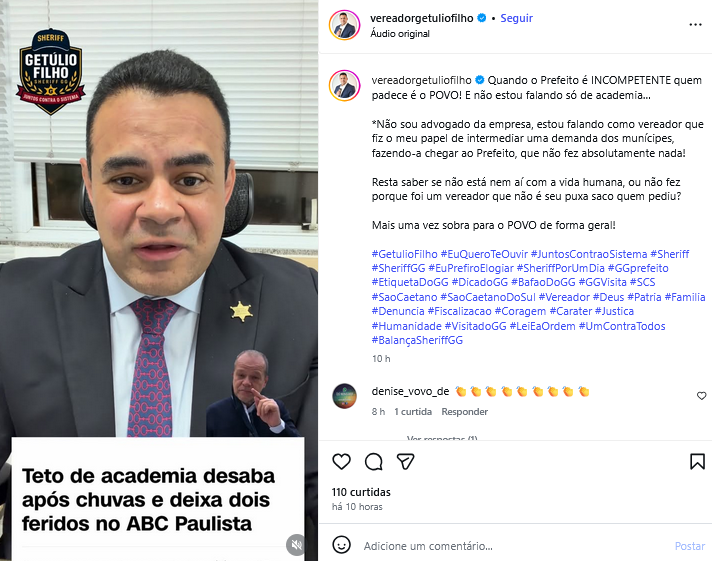Unmute the video using the speaker icon
The height and width of the screenshot is (561, 712).
point(296,545)
